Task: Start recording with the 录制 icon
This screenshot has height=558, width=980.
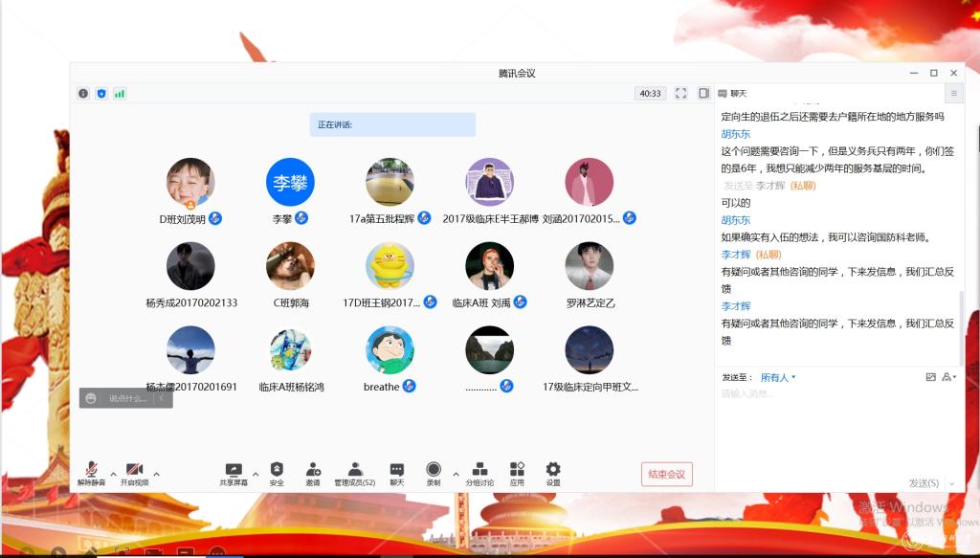Action: point(434,470)
